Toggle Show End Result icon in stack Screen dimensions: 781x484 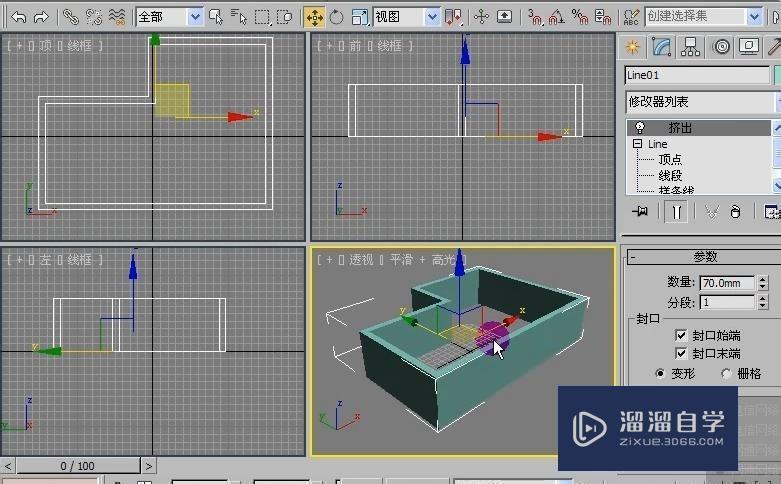click(x=677, y=212)
